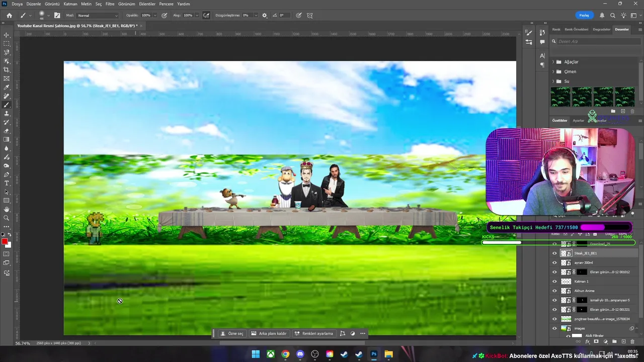Switch to the Renk Örnekleri tab

[576, 29]
